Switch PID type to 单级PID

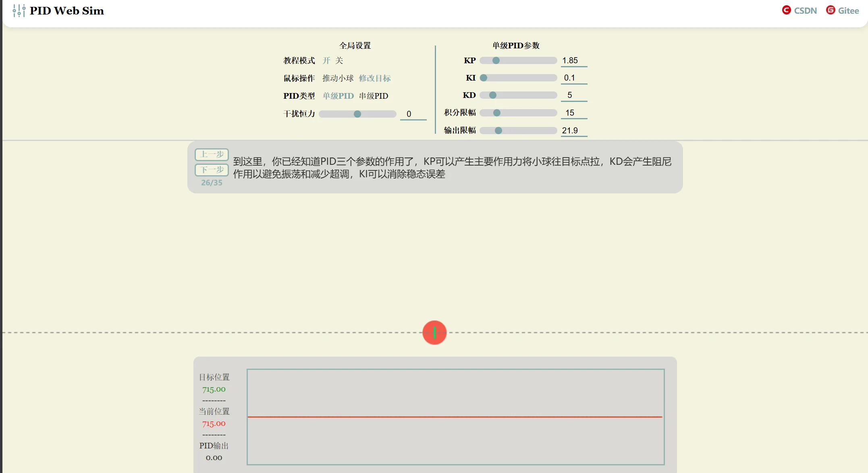(x=338, y=96)
